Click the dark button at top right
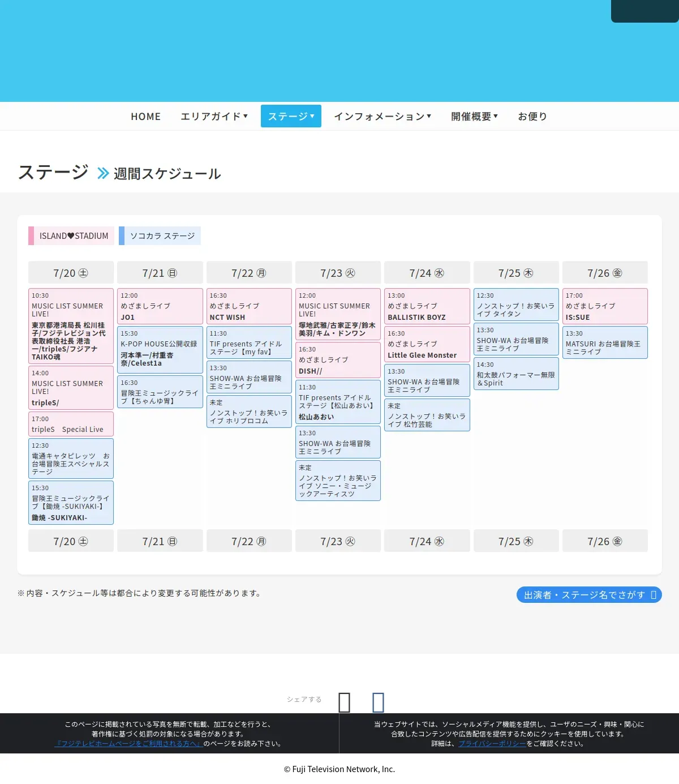Image resolution: width=679 pixels, height=784 pixels. (x=645, y=11)
